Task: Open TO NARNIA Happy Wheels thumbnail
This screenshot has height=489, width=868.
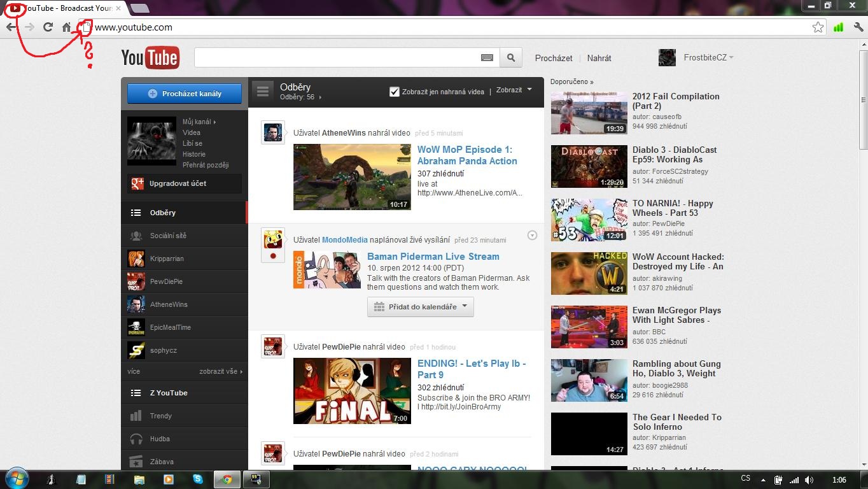Action: [589, 220]
